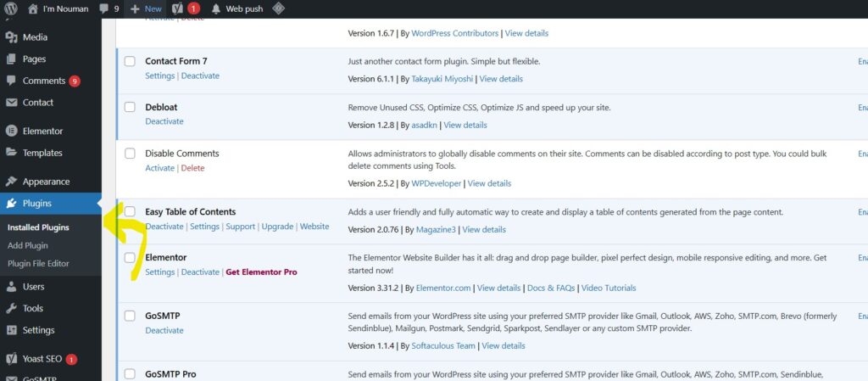Click the plus New icon

pyautogui.click(x=135, y=8)
